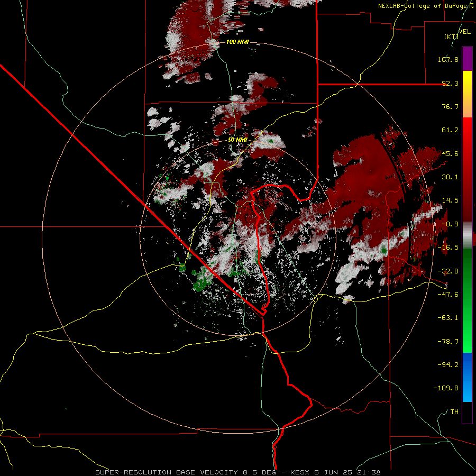Image resolution: width=476 pixels, height=476 pixels.
Task: Click the -94.2 scale value
Action: click(x=448, y=365)
